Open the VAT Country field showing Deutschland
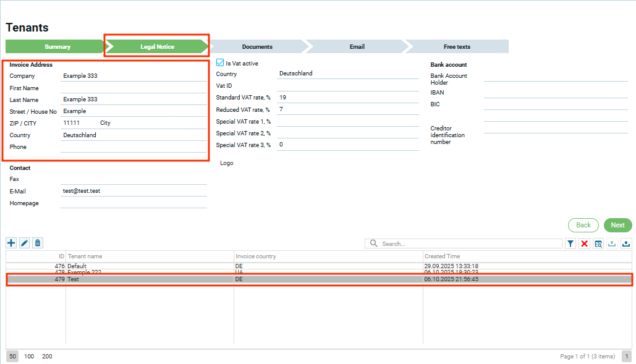Screen dimensions: 636x364 coord(347,74)
